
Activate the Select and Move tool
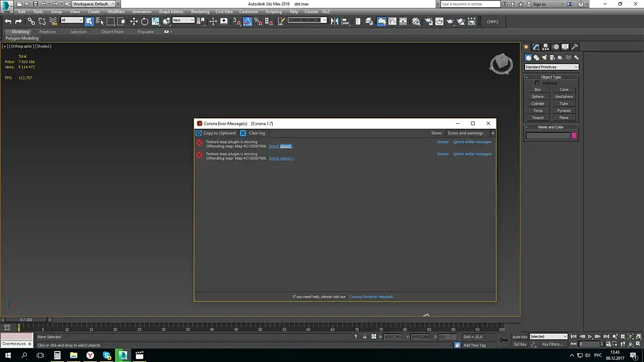(134, 21)
